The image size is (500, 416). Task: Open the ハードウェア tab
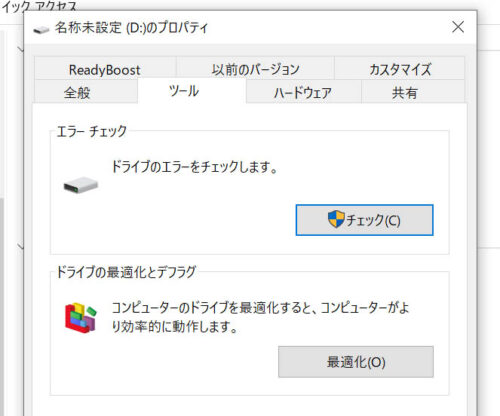click(304, 92)
